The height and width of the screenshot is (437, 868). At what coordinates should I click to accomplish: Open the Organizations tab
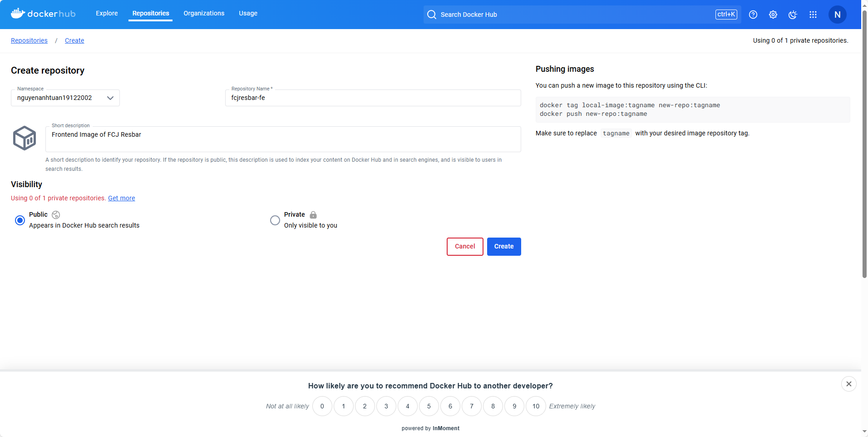(204, 13)
